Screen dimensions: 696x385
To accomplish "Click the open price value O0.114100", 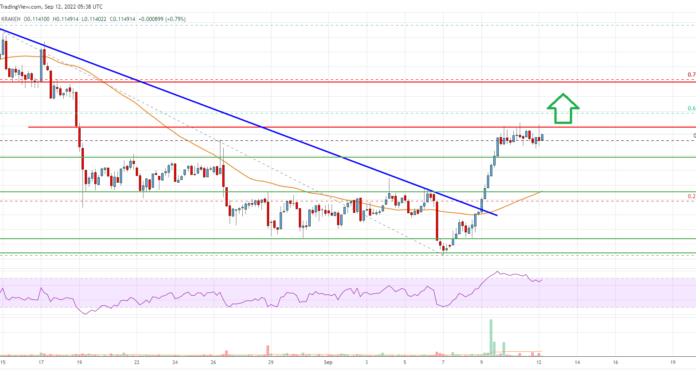I will 37,19.
